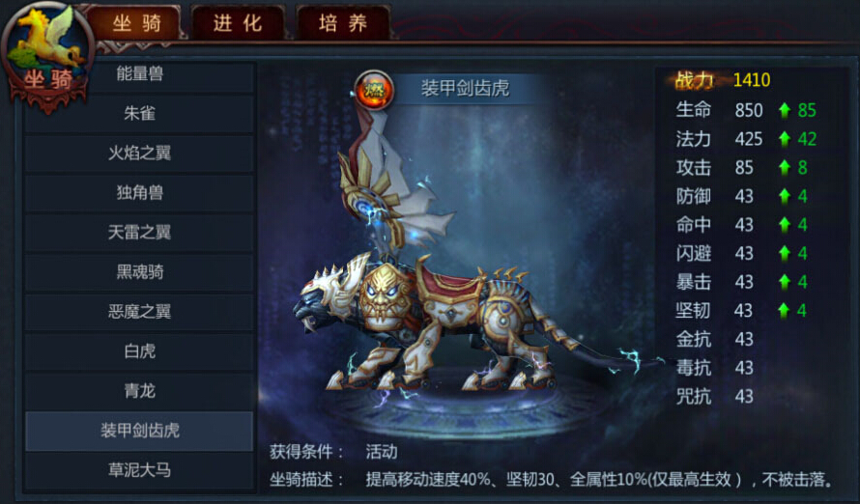Click the green up arrow next to 生命

tap(785, 110)
